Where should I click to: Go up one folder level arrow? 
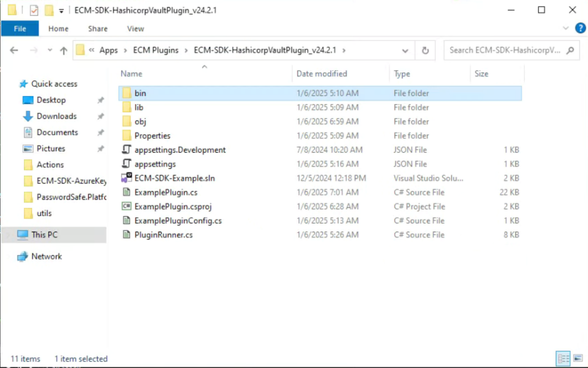pos(63,50)
